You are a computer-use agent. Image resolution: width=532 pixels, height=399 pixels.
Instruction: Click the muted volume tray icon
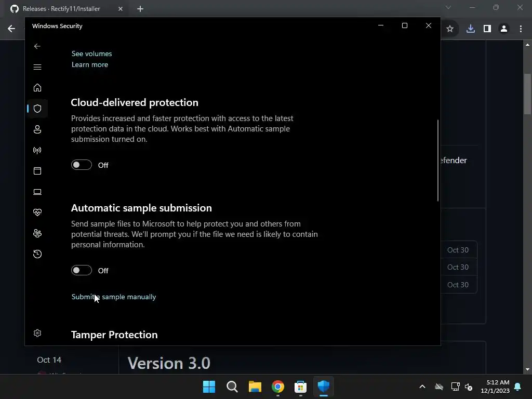point(469,387)
